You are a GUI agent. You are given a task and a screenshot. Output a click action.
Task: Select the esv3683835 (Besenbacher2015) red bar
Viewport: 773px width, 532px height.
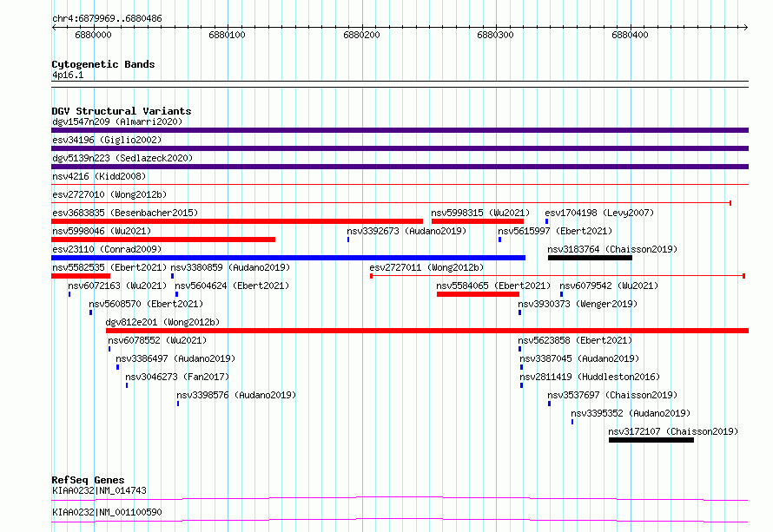pos(237,221)
